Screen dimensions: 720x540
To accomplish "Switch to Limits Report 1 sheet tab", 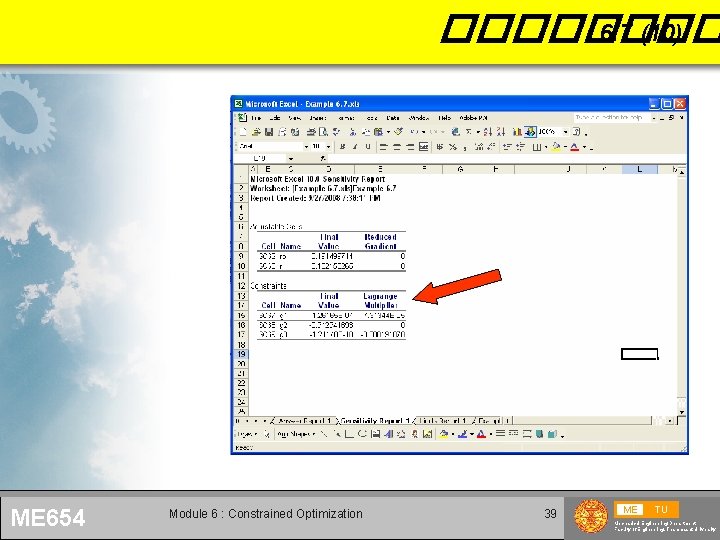I will pyautogui.click(x=443, y=421).
